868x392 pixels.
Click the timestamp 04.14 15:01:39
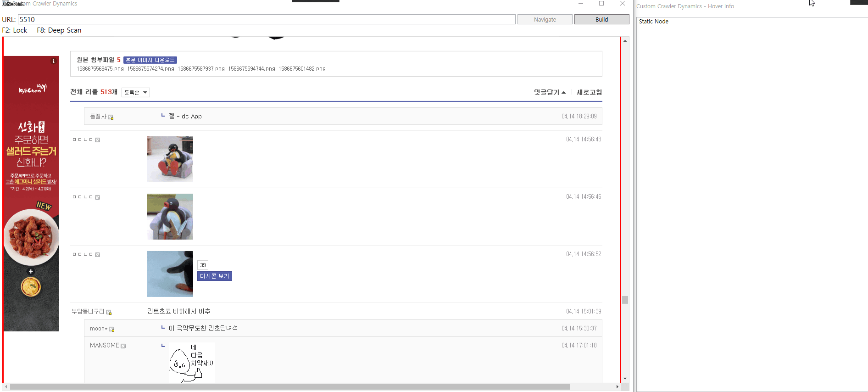pyautogui.click(x=584, y=311)
